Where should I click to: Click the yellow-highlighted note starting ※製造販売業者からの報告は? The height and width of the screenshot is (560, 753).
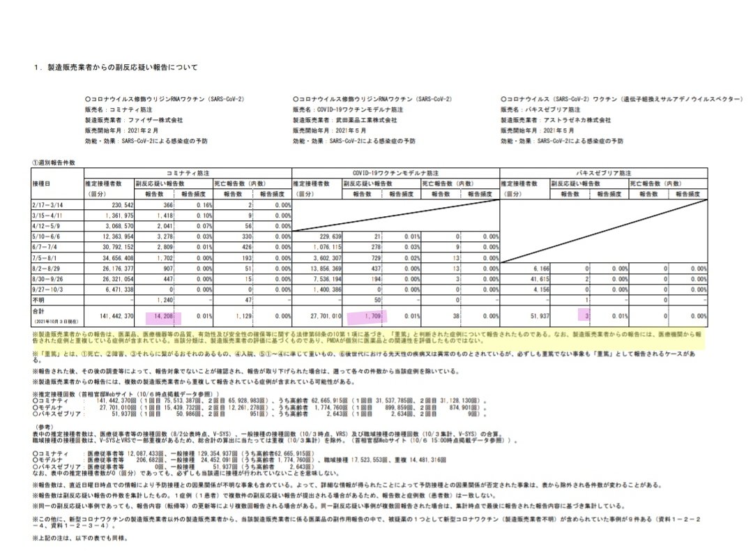[x=367, y=337]
